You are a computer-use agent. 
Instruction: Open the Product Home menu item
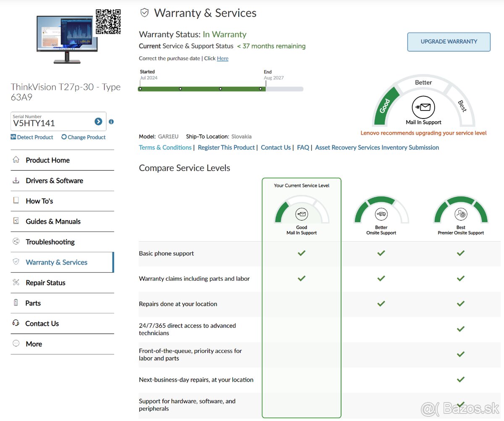[x=47, y=160]
